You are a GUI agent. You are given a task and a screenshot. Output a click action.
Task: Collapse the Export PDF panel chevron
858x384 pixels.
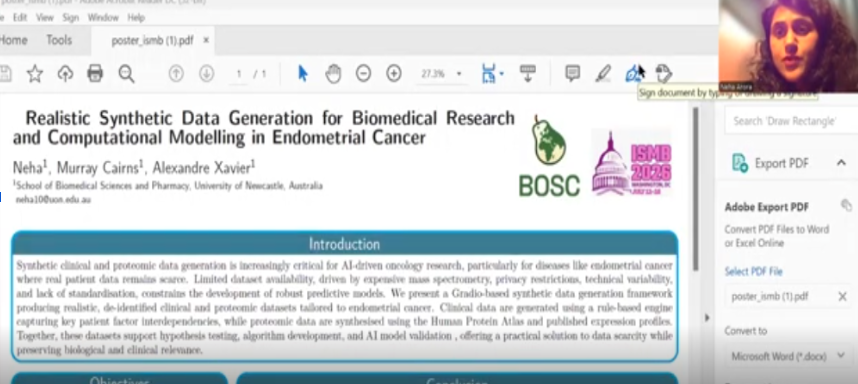point(841,162)
